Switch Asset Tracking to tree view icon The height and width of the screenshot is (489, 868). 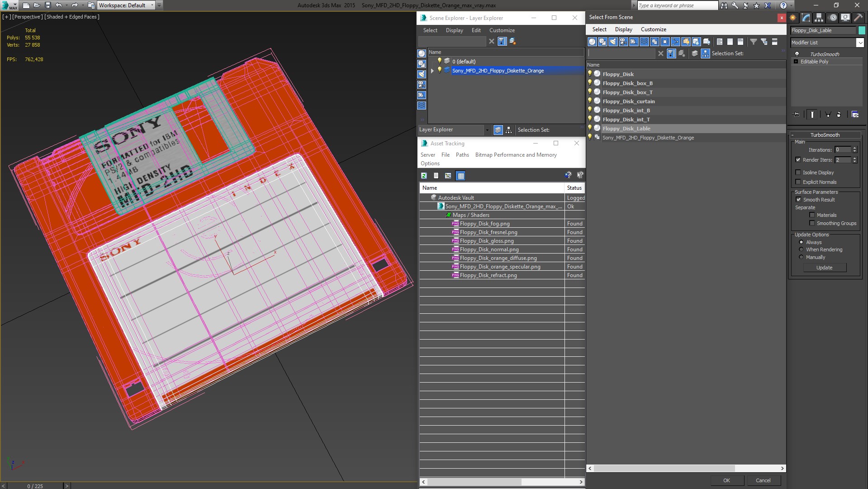coord(448,176)
